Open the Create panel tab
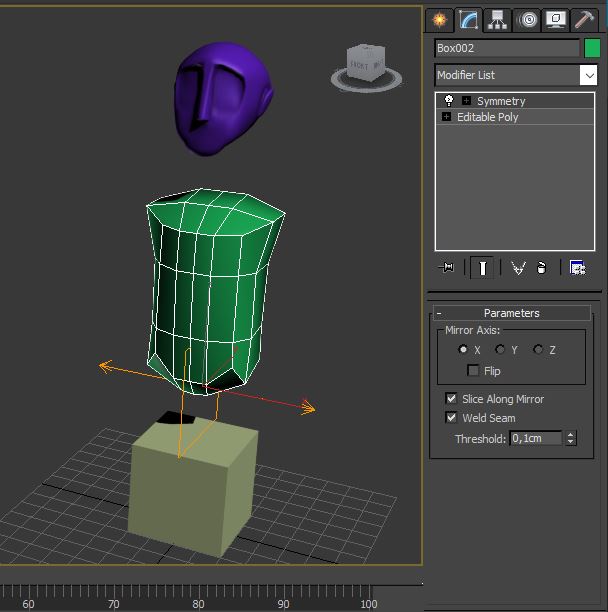Viewport: 608px width, 612px height. pos(440,19)
